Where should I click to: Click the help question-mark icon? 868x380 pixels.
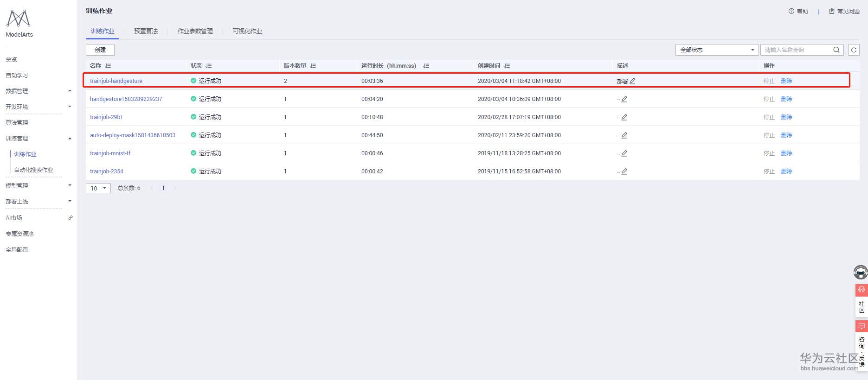[791, 11]
